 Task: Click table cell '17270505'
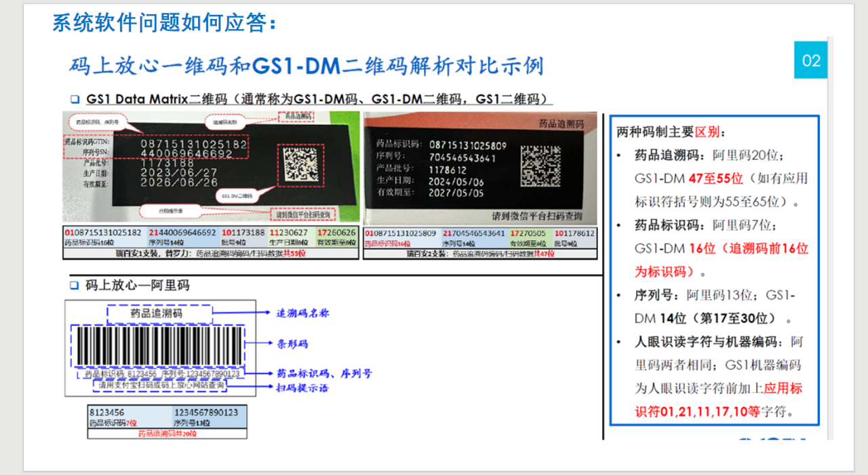tap(527, 233)
